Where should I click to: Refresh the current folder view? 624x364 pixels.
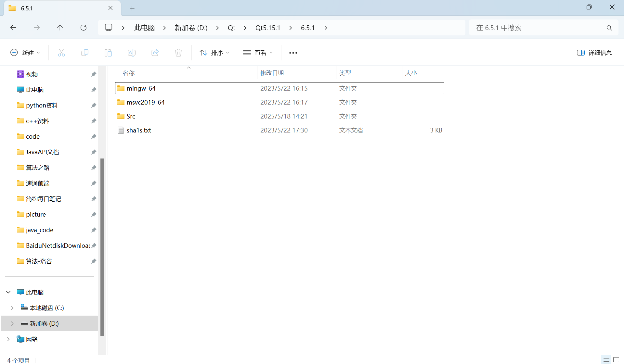pyautogui.click(x=84, y=28)
